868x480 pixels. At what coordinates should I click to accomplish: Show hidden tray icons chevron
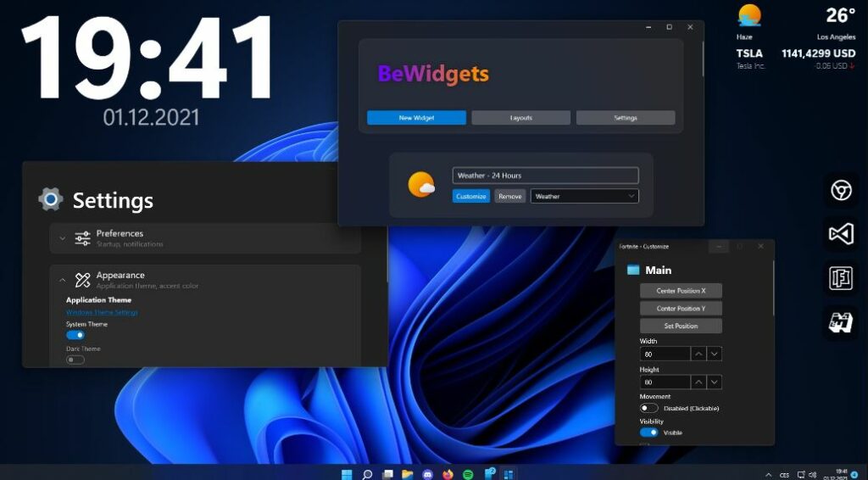click(x=768, y=475)
